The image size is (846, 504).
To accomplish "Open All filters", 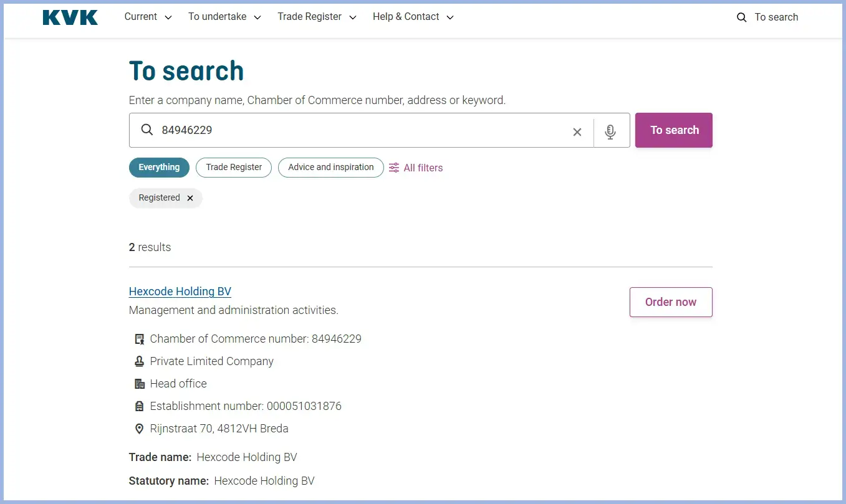I will point(416,168).
